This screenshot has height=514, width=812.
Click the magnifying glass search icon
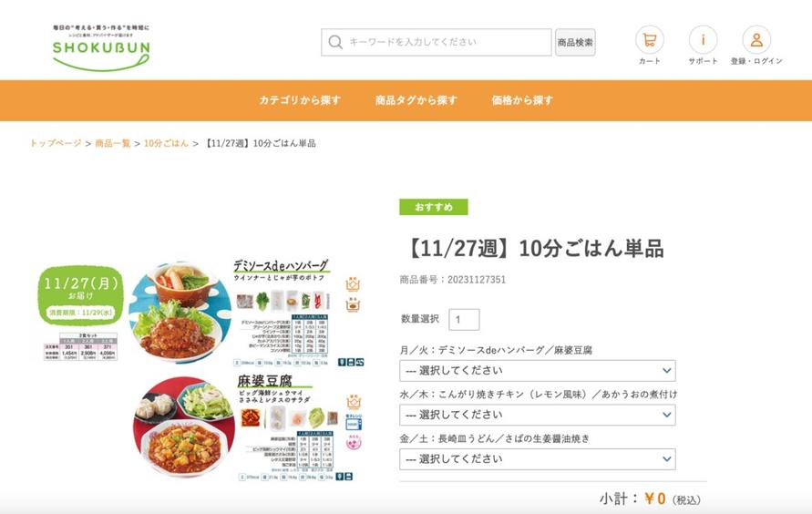335,43
